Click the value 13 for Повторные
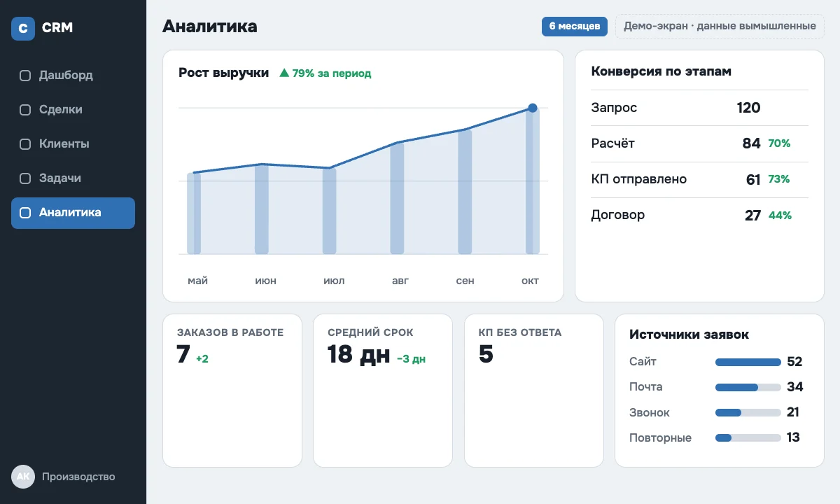 (x=793, y=437)
